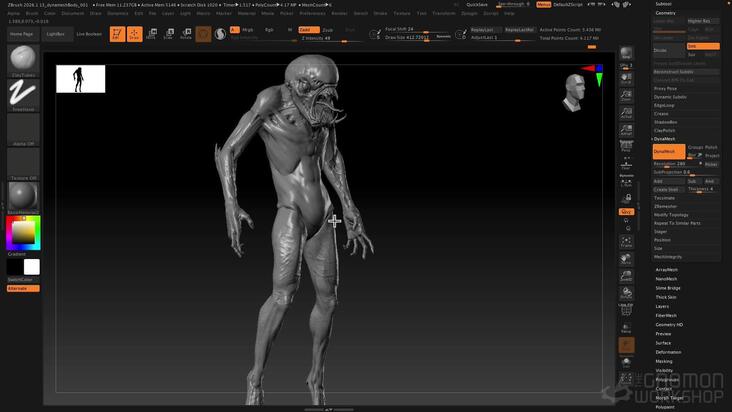The width and height of the screenshot is (732, 412).
Task: Click the AAHalf icon
Action: tap(626, 129)
